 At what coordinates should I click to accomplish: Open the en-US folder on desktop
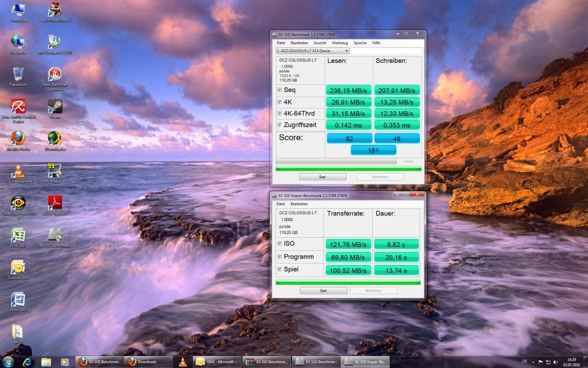[18, 335]
